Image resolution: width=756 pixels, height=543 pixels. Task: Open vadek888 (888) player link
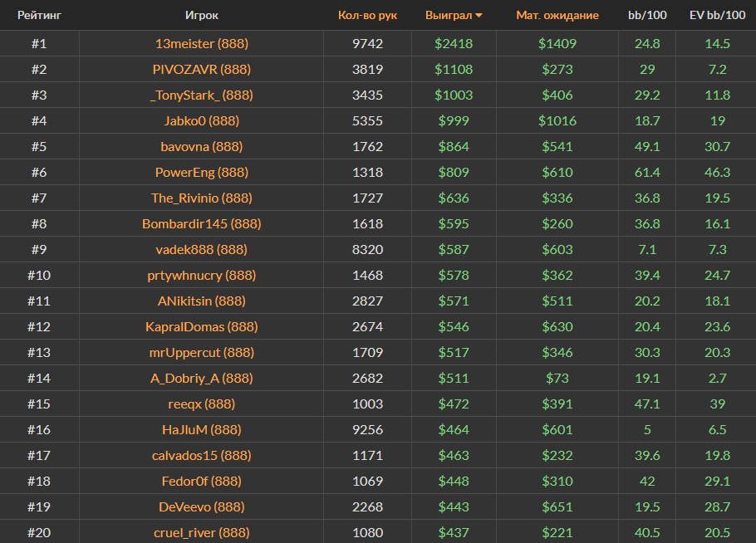(202, 249)
